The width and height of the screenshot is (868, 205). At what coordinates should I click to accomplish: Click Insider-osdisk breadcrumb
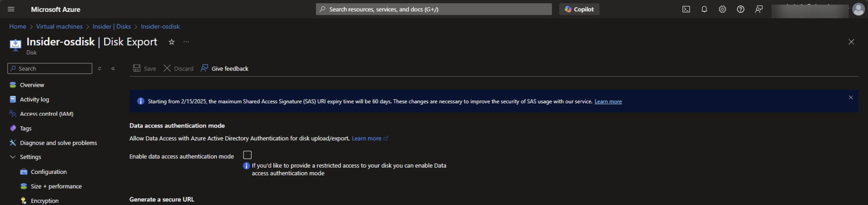tap(160, 26)
